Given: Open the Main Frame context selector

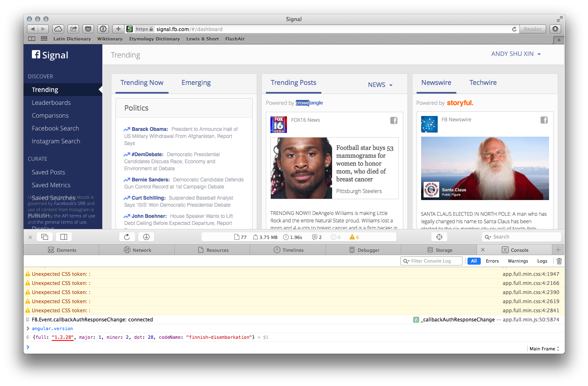Looking at the screenshot, I should click(x=545, y=349).
